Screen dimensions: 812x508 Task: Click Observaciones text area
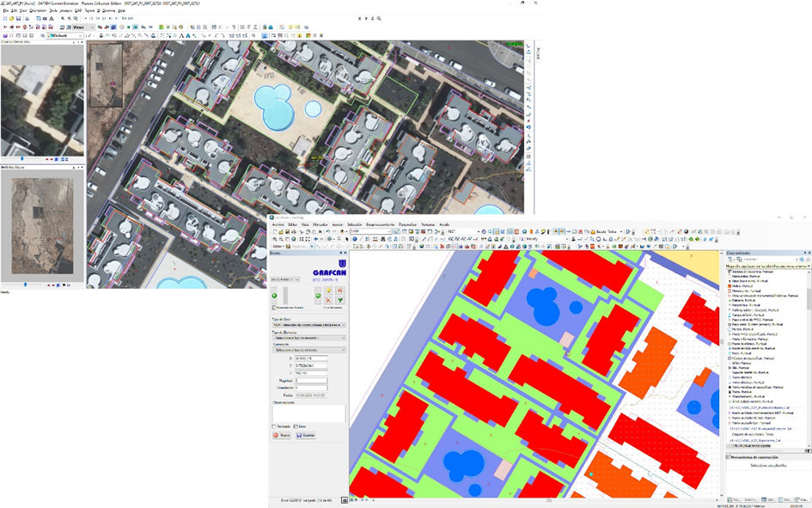coord(309,413)
